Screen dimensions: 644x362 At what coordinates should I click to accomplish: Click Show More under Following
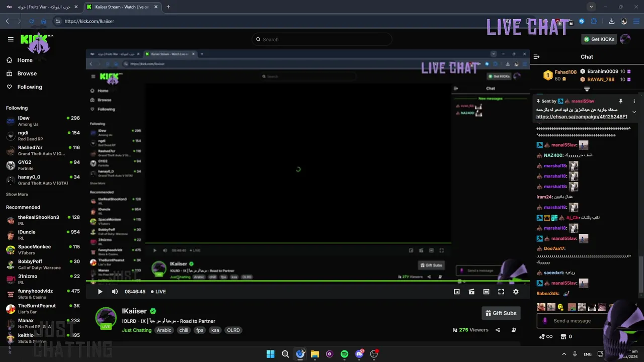pyautogui.click(x=17, y=194)
